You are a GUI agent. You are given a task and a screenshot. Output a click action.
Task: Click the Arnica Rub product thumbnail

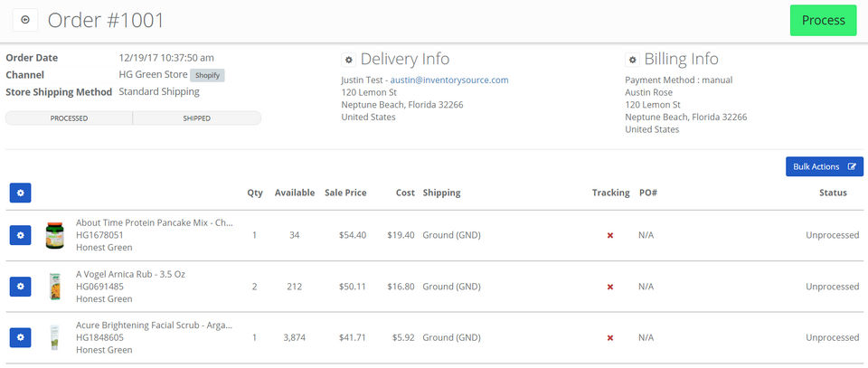pyautogui.click(x=55, y=287)
